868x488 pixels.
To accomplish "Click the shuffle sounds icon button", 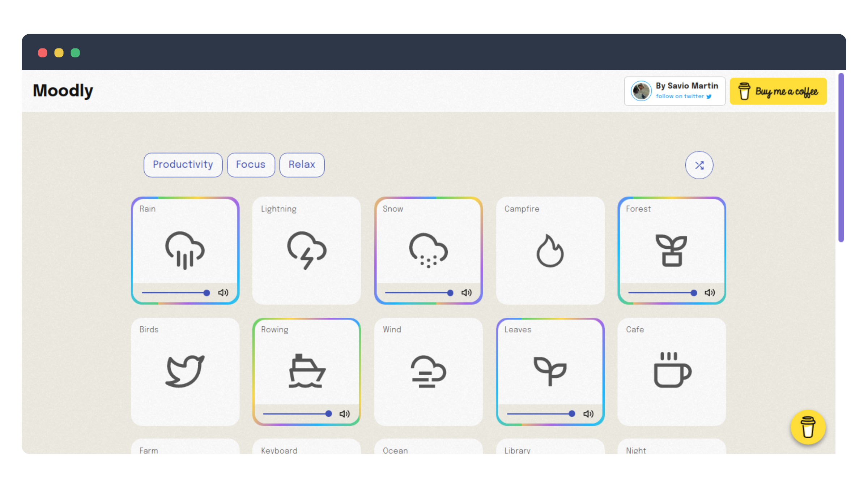I will 699,165.
